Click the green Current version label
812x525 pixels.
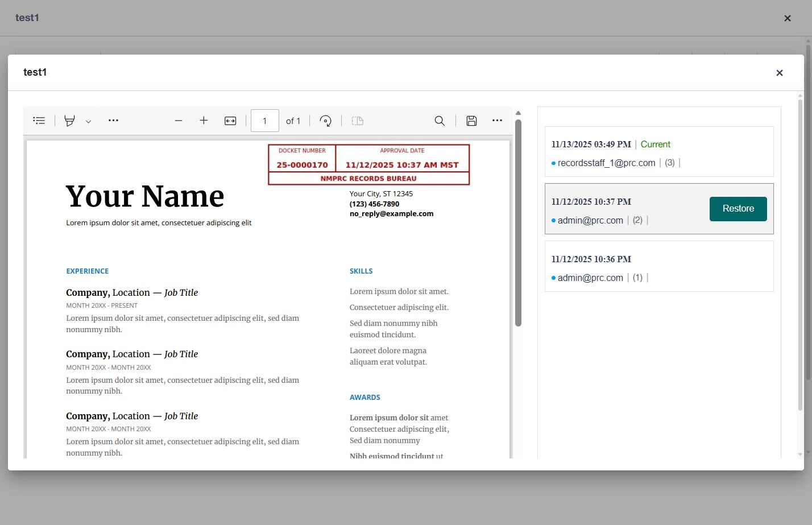656,144
